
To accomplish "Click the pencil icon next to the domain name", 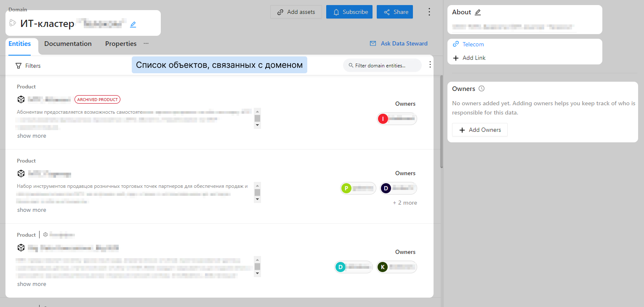I will (x=133, y=24).
